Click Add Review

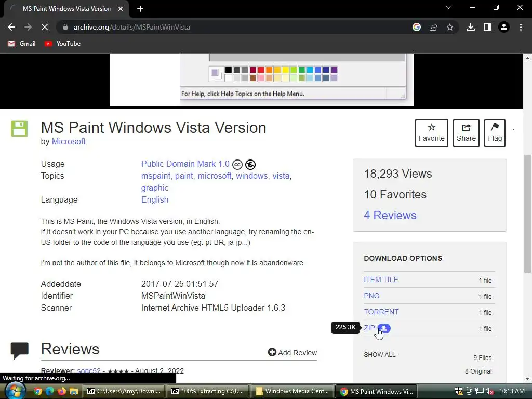[x=292, y=353]
